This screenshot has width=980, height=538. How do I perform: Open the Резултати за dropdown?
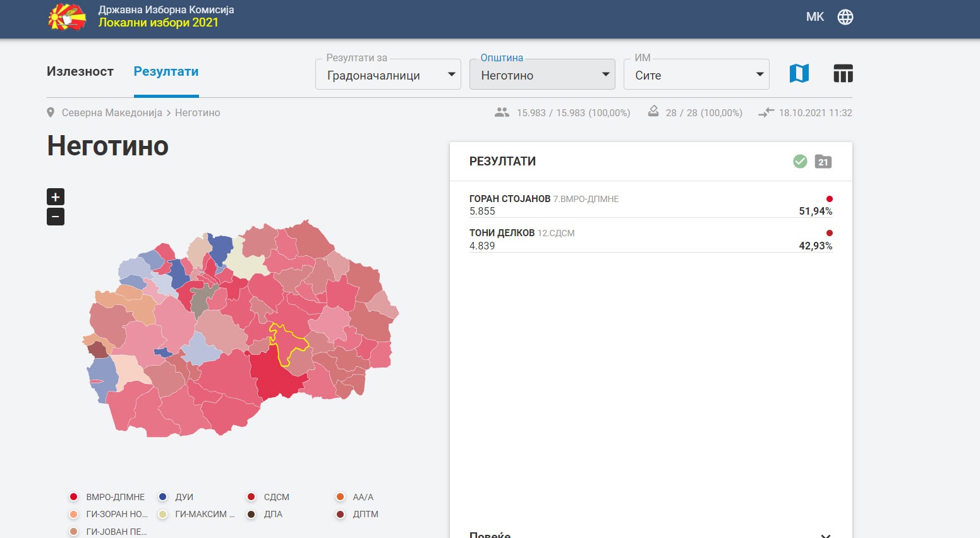[388, 75]
